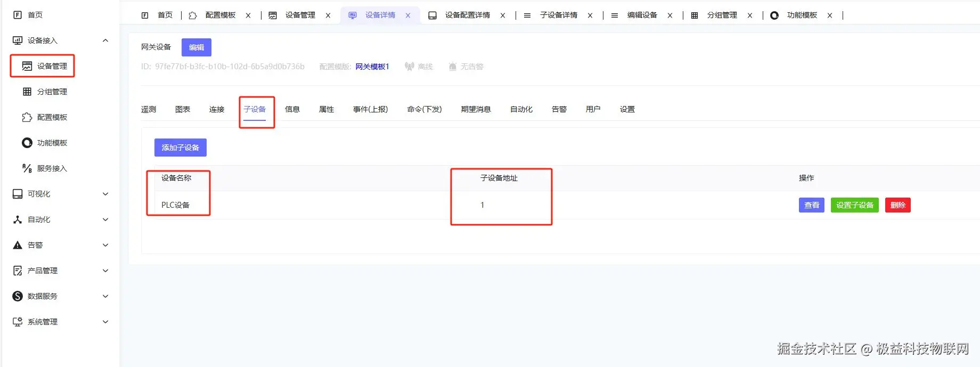The height and width of the screenshot is (367, 980).
Task: Close the 子设备详情 tab
Action: pos(590,15)
